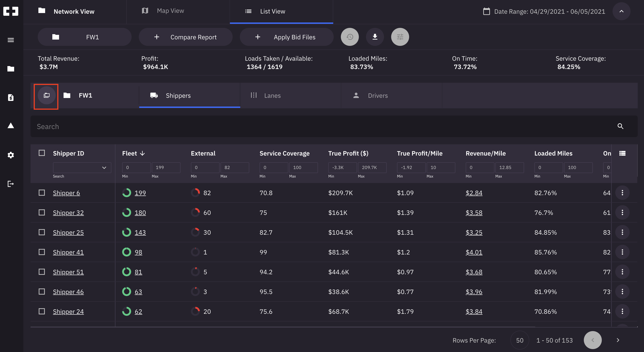Click the column layout icon in the table header
644x352 pixels.
pyautogui.click(x=622, y=153)
